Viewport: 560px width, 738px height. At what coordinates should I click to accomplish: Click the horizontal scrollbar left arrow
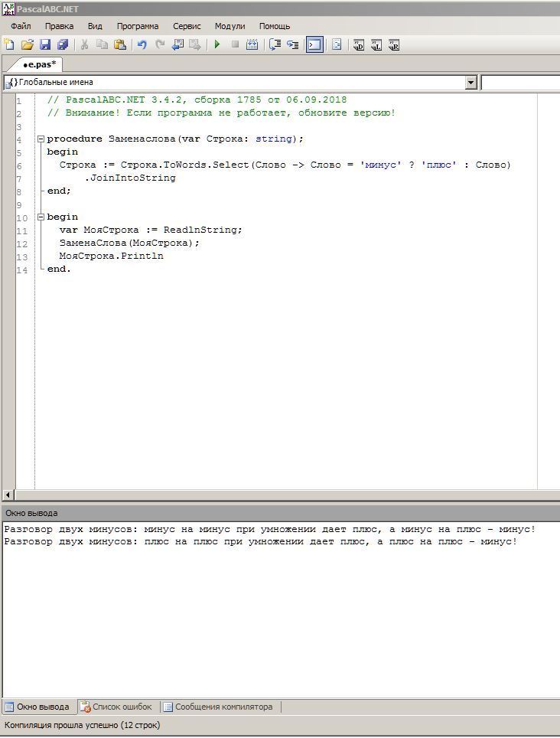[8, 495]
